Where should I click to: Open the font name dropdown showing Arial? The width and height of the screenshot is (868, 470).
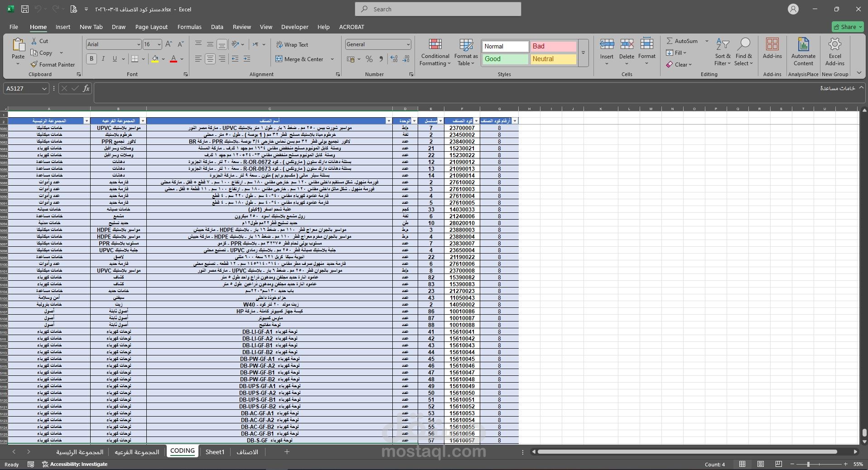click(x=139, y=44)
